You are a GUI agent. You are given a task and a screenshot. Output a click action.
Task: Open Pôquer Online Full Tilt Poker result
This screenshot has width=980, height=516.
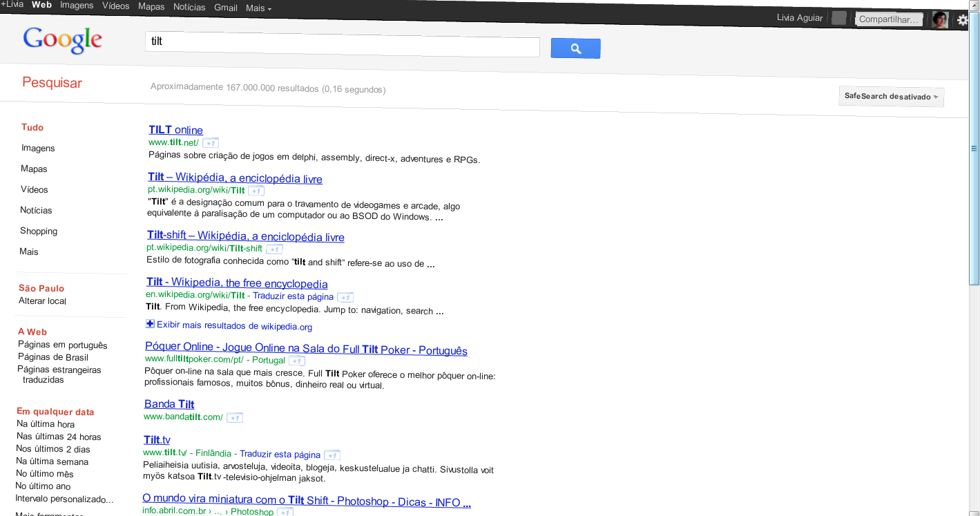pyautogui.click(x=306, y=350)
